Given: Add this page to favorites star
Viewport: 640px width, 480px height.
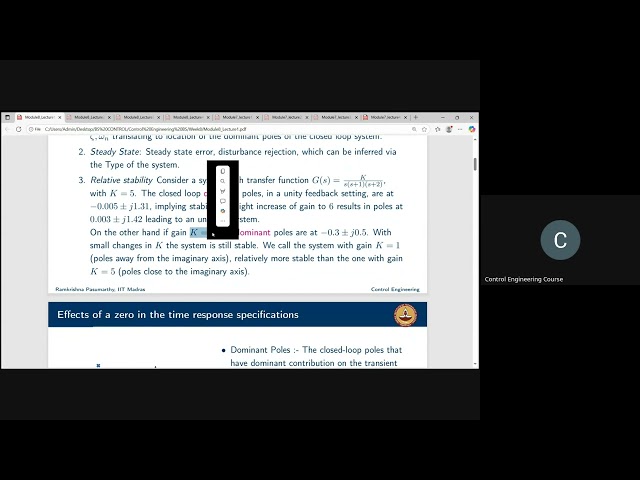Looking at the screenshot, I should point(424,129).
